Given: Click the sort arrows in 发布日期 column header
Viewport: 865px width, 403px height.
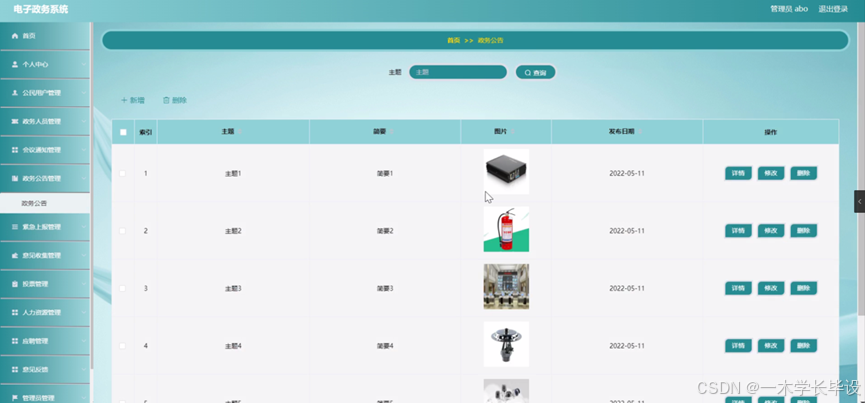Looking at the screenshot, I should (x=640, y=132).
